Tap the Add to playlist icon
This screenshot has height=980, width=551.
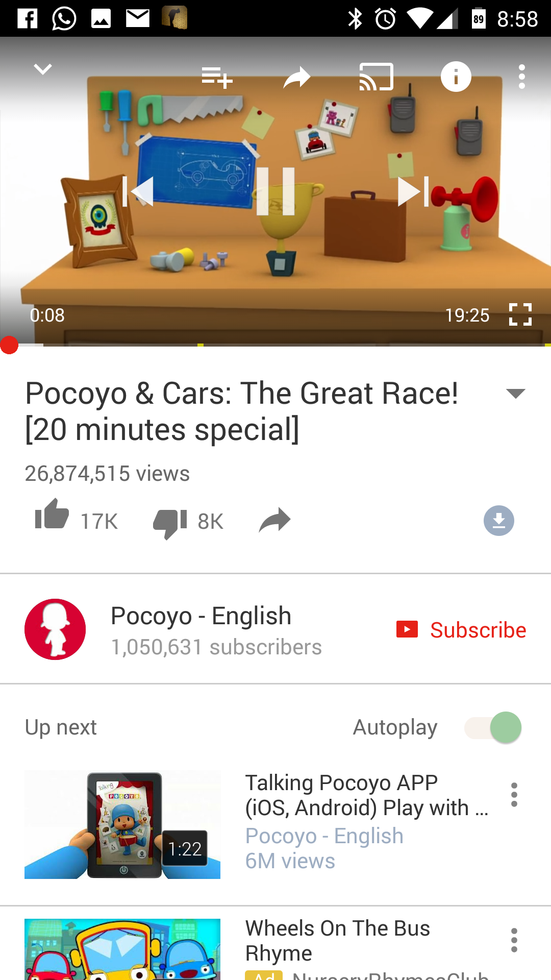pyautogui.click(x=217, y=77)
